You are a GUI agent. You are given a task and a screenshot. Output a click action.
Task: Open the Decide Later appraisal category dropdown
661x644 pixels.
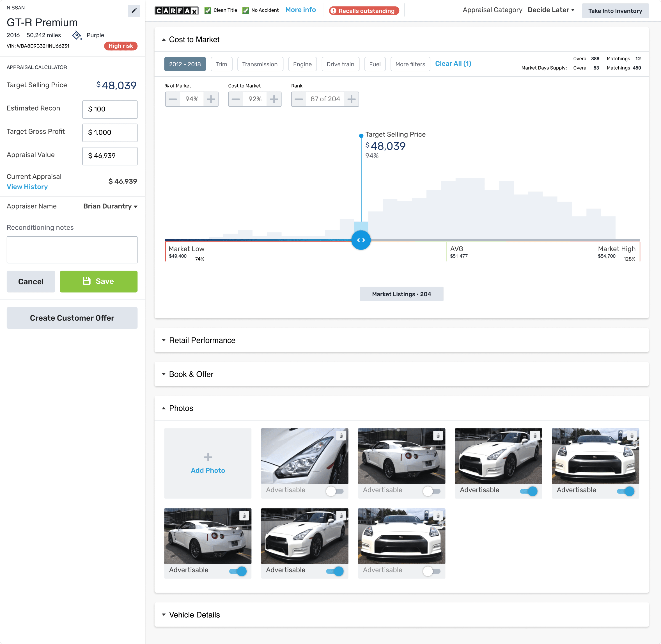point(551,10)
